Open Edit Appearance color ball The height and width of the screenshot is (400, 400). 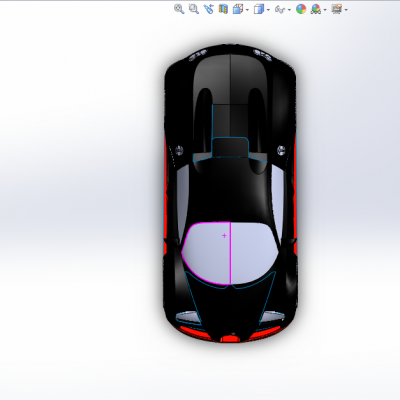301,9
